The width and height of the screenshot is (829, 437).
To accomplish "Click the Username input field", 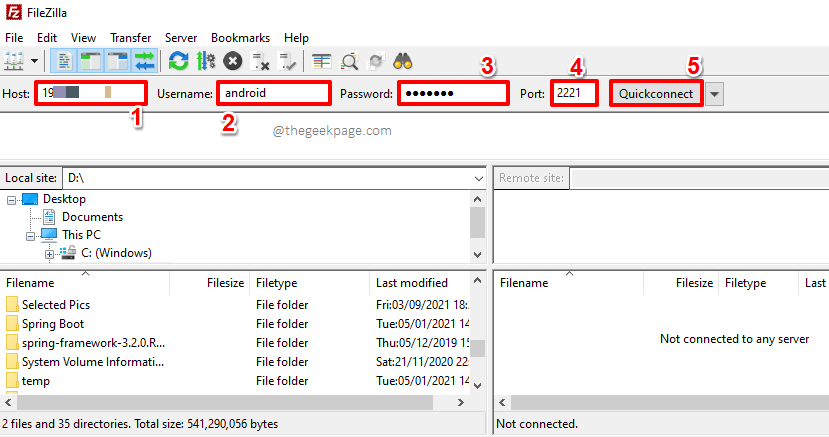I will click(x=274, y=93).
